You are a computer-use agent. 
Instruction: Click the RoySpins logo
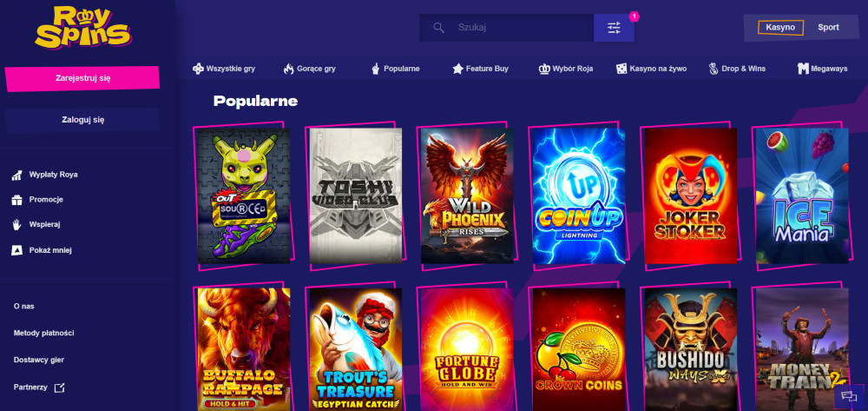[82, 27]
